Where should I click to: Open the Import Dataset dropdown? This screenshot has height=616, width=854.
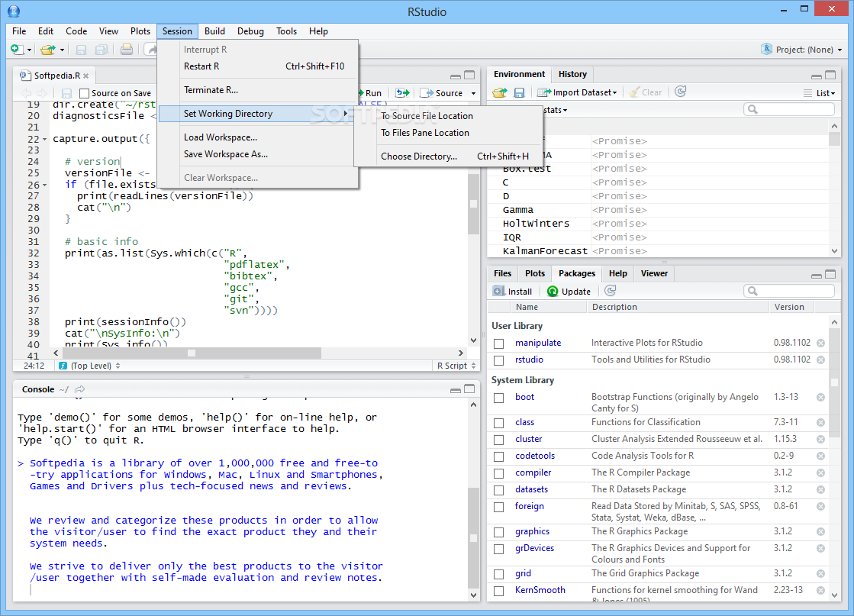point(577,92)
